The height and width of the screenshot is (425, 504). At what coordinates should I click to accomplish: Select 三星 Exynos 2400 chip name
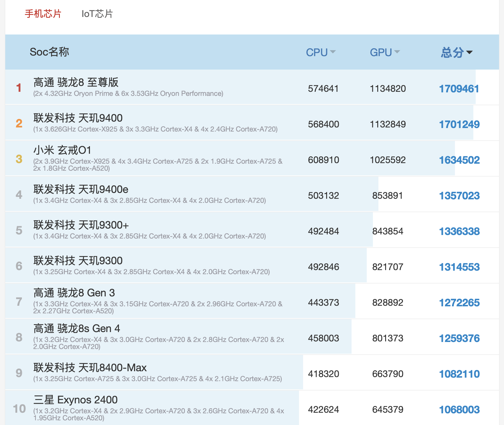(x=76, y=400)
